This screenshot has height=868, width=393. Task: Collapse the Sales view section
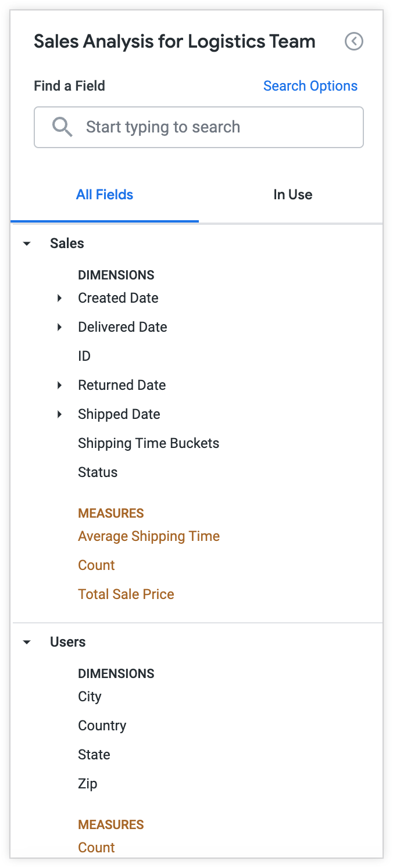pos(26,243)
